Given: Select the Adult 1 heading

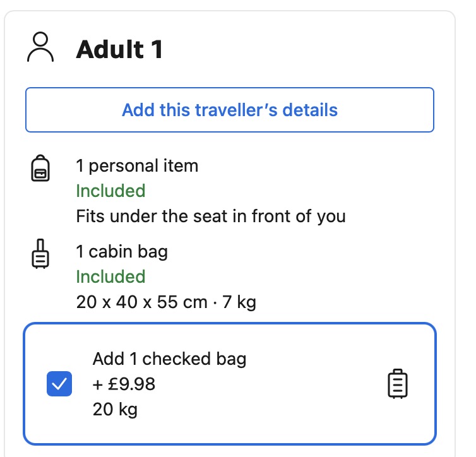Looking at the screenshot, I should click(119, 49).
